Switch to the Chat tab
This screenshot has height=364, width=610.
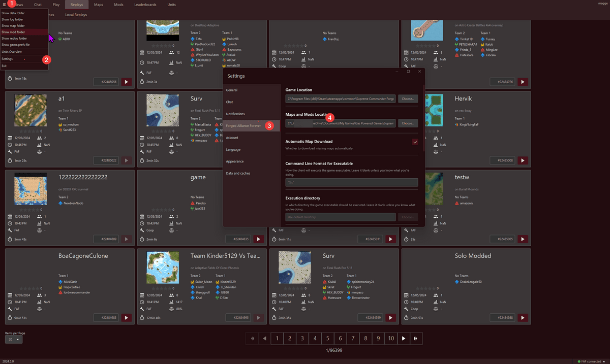click(38, 5)
